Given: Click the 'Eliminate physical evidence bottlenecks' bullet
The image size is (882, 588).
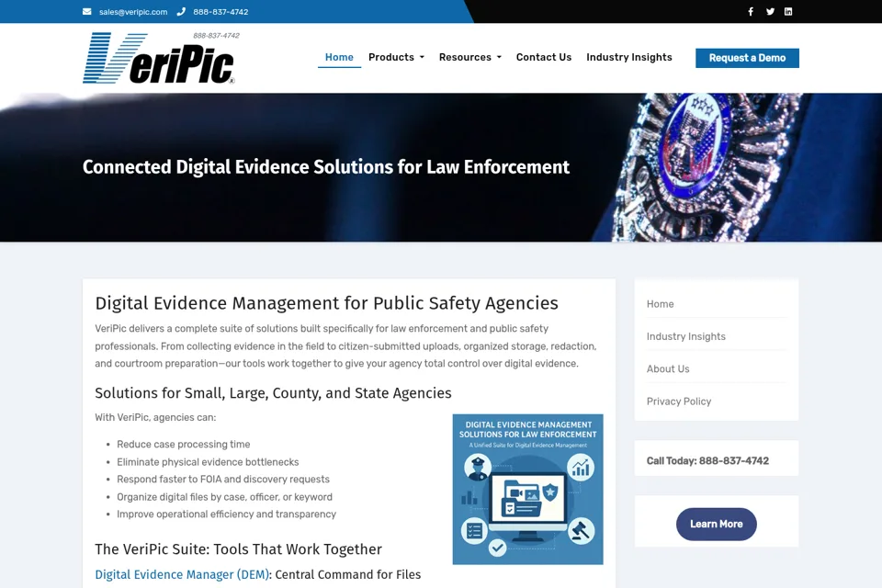Looking at the screenshot, I should click(x=209, y=462).
